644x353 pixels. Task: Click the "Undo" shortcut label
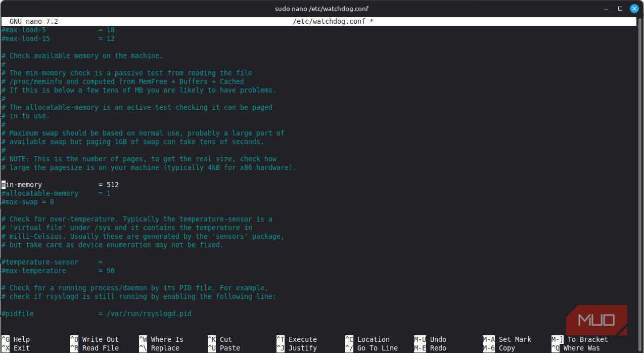tap(438, 339)
